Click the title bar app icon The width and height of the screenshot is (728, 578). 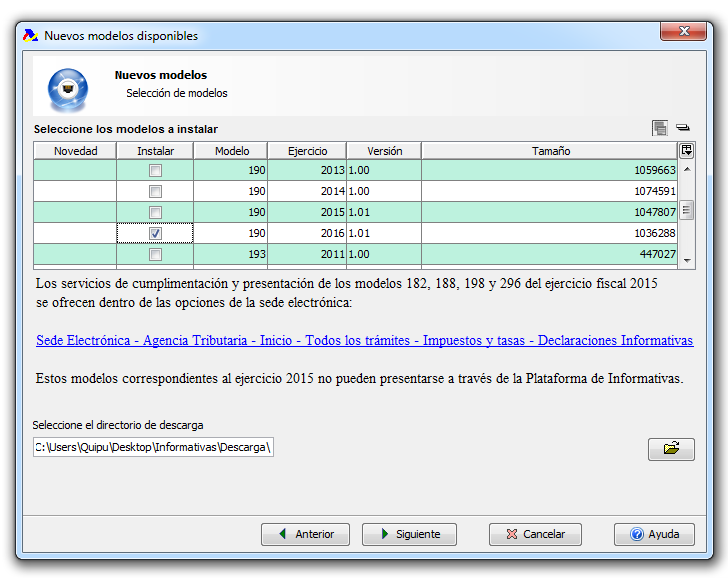coord(30,35)
